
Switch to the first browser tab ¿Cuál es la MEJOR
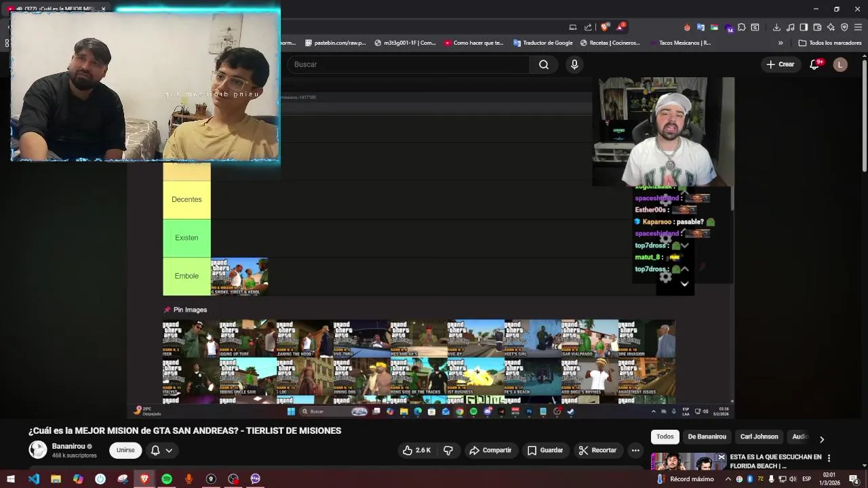click(54, 9)
